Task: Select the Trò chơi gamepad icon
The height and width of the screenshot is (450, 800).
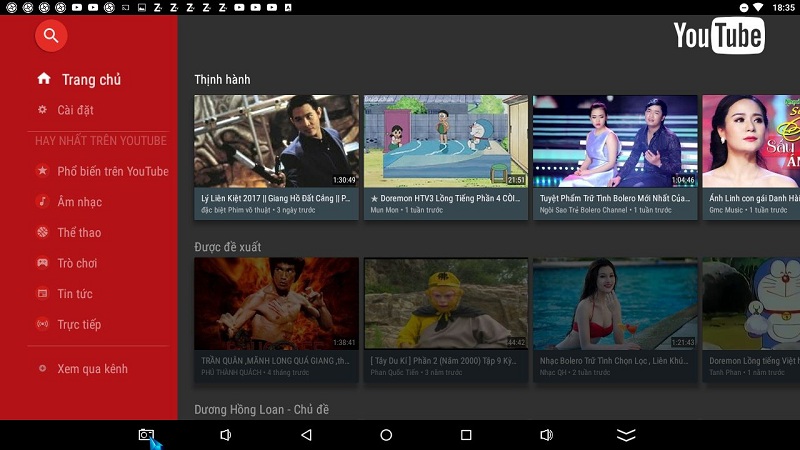Action: (x=42, y=263)
